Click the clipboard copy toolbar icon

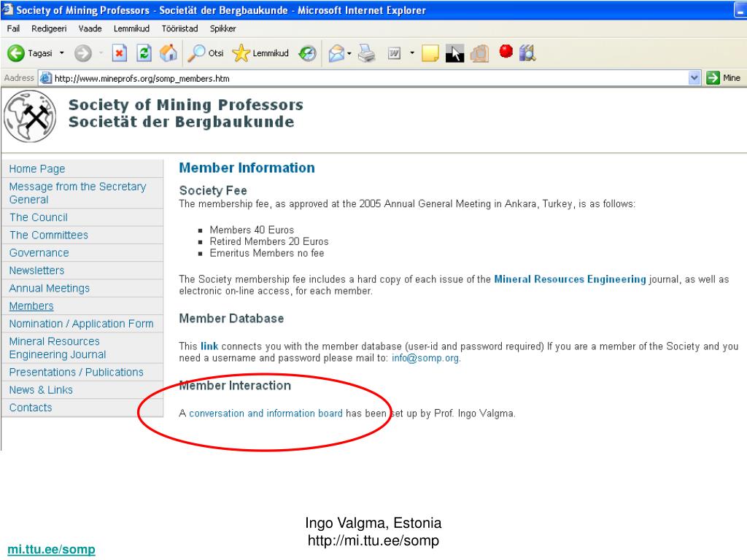point(480,53)
